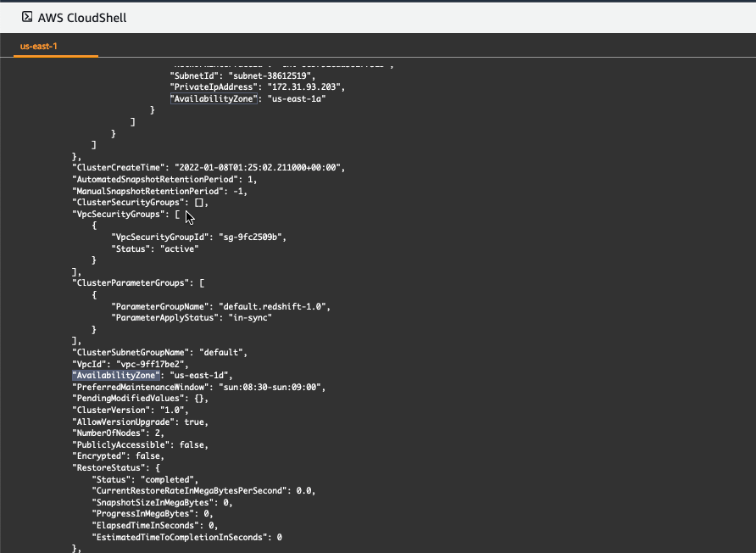Click the "ManualSnapshotRetentionPeriod": -1 line
Image resolution: width=756 pixels, height=553 pixels.
coord(160,191)
